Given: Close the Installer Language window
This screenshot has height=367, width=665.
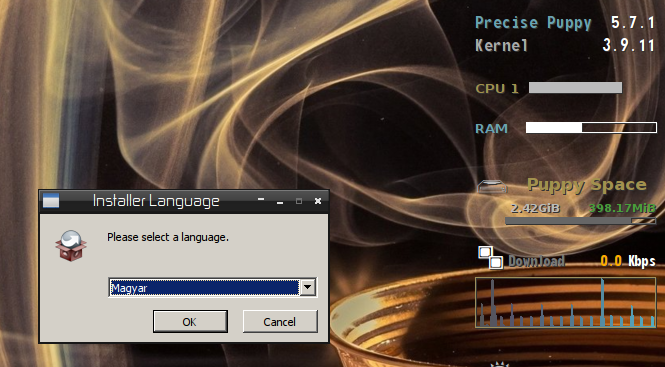Looking at the screenshot, I should (x=318, y=201).
